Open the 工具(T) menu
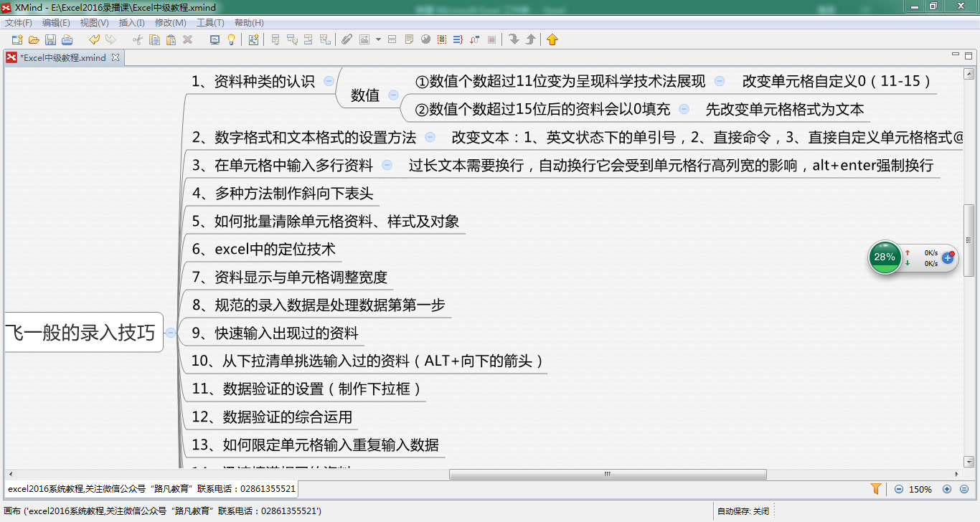Screen dimensions: 980x522 click(210, 23)
